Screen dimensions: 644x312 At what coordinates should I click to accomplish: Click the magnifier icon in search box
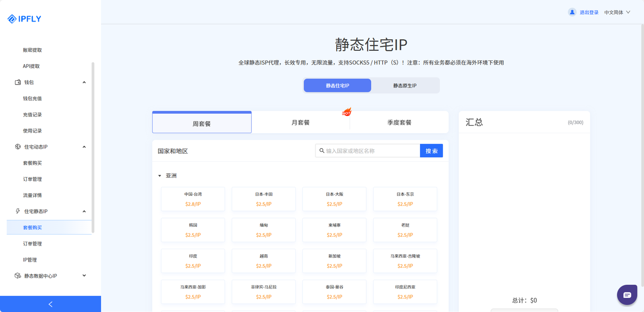[x=322, y=151]
